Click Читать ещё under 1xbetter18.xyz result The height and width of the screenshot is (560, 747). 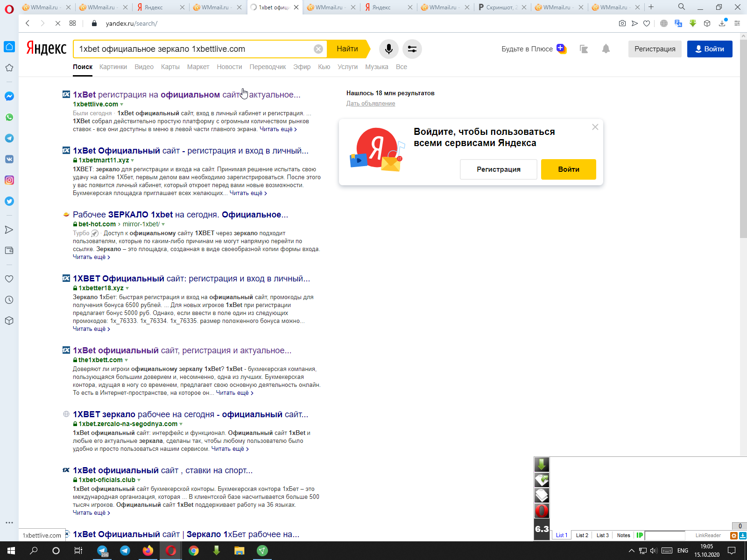(x=92, y=329)
